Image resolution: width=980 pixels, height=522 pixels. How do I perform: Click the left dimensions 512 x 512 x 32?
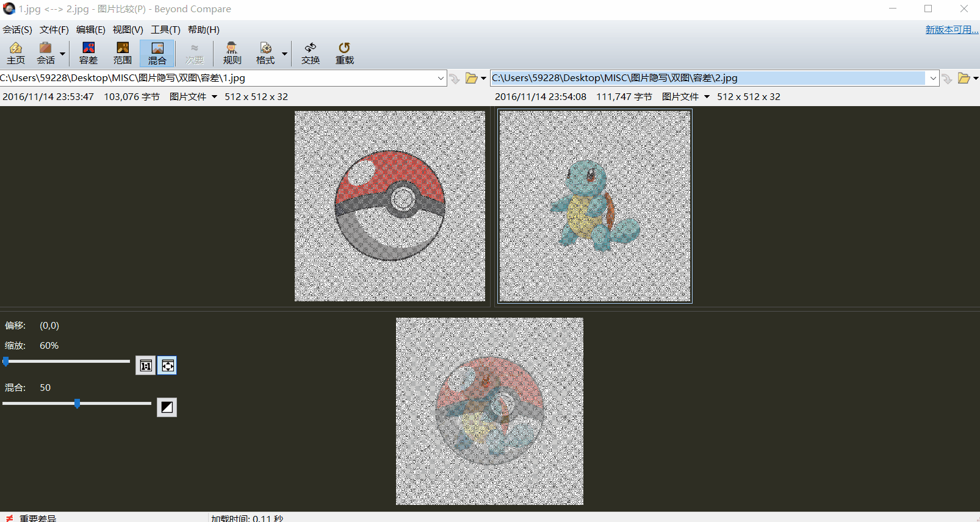(256, 96)
